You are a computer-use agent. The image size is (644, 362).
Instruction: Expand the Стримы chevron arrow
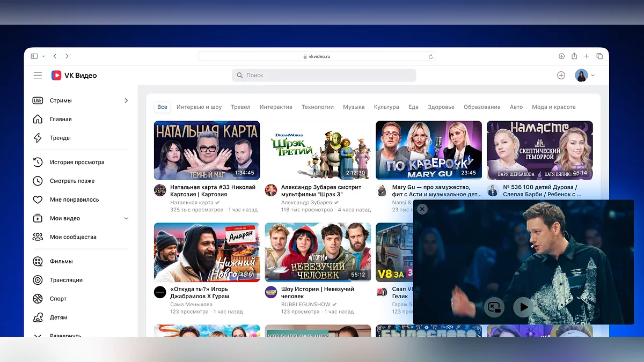(x=126, y=100)
